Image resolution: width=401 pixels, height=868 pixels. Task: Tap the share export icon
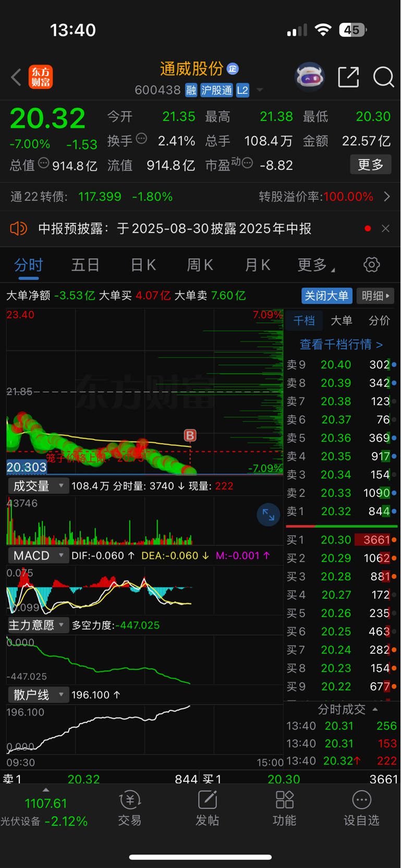(x=348, y=77)
